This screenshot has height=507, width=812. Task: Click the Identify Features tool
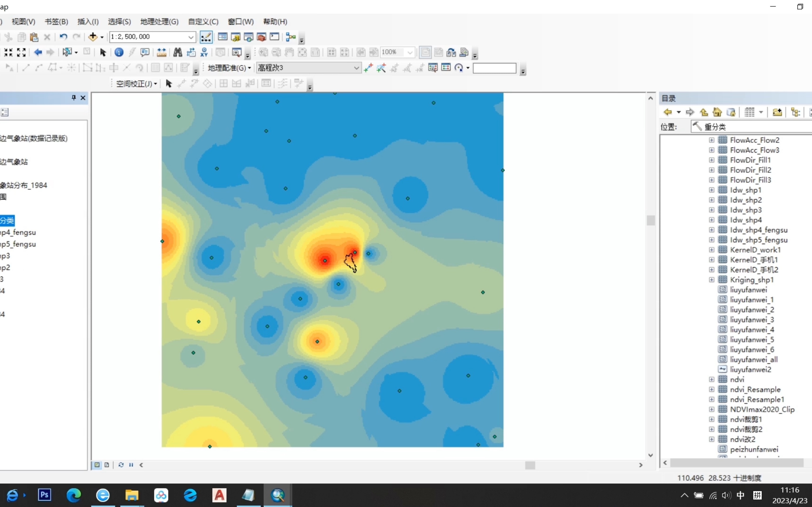[x=119, y=53]
